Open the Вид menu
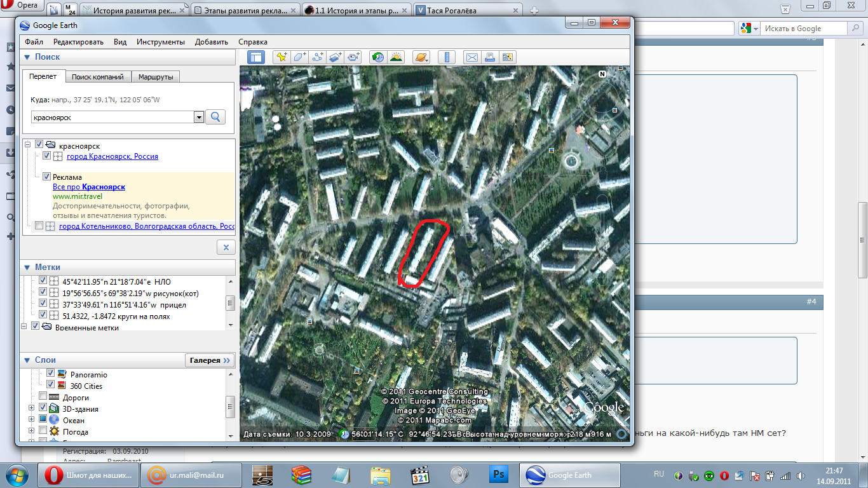 click(x=120, y=42)
